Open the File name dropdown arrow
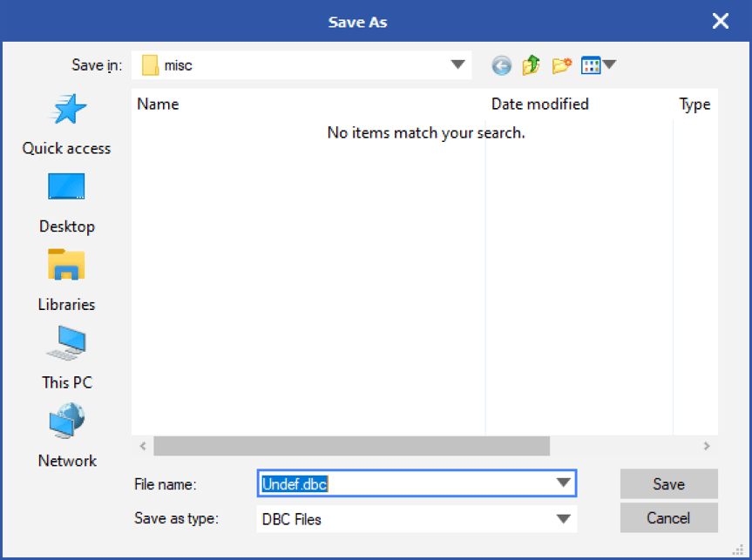Screen dimensions: 752x560 coord(562,483)
